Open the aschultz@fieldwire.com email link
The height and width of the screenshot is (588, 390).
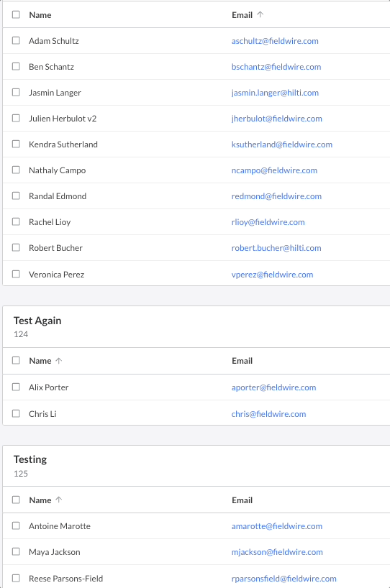(275, 41)
